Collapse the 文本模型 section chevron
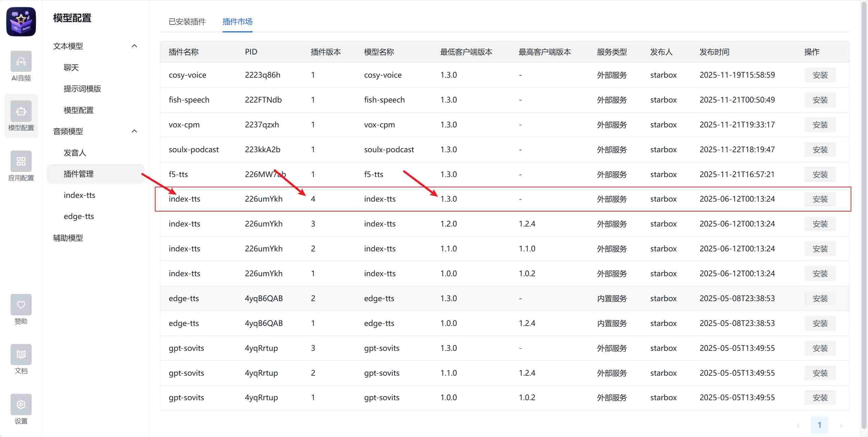Screen dimensions: 868x437 (x=134, y=46)
